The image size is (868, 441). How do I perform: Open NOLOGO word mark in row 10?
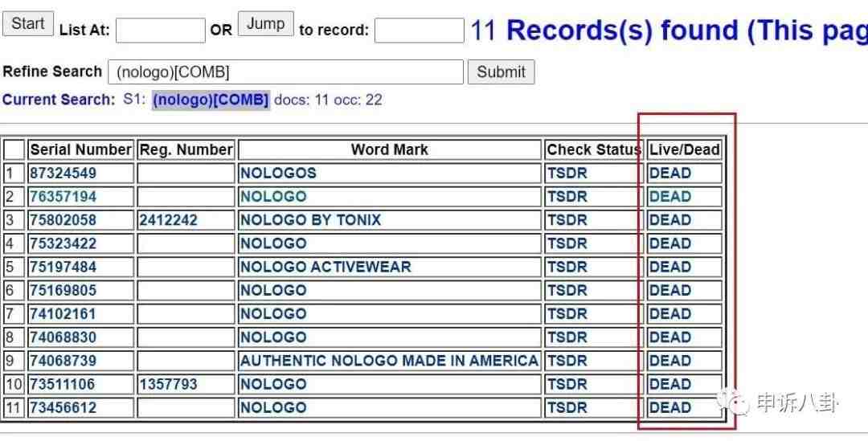[x=273, y=385]
